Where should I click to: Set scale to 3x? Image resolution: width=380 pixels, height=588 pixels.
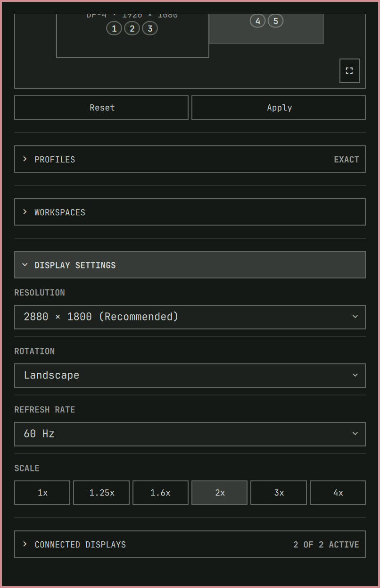click(279, 493)
